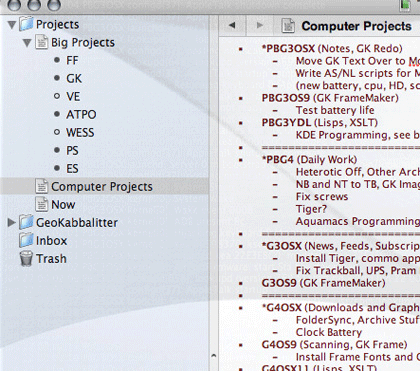
Task: Click the Computer Projects document title
Action: pos(356,26)
